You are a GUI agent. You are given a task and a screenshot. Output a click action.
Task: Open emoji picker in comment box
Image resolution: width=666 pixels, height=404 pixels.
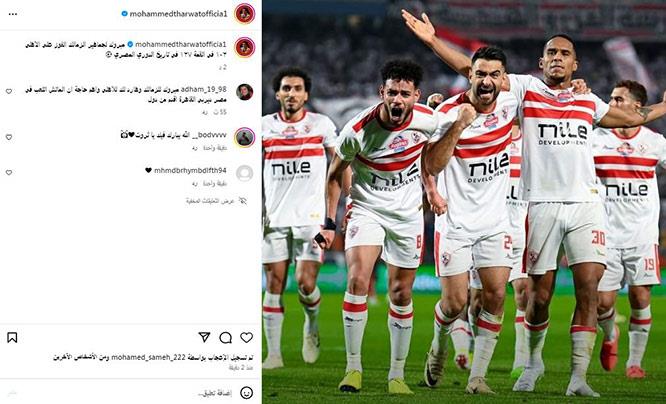[x=246, y=393]
